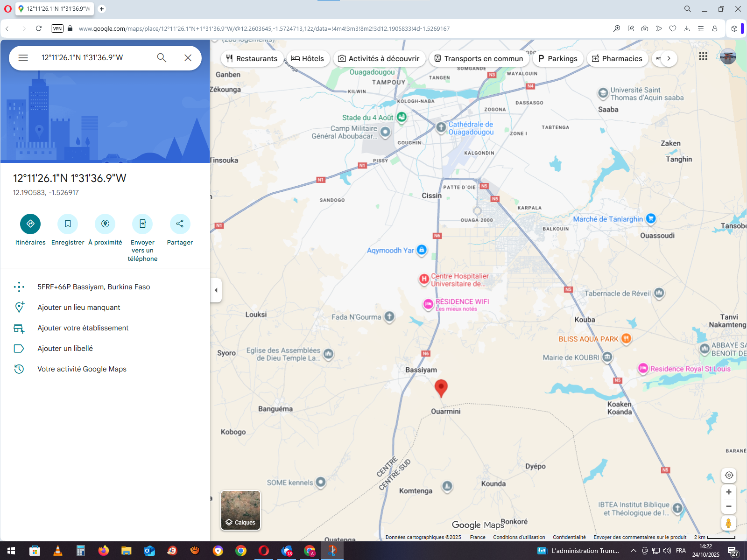Click the Partager share icon
Image resolution: width=747 pixels, height=560 pixels.
pos(180,224)
